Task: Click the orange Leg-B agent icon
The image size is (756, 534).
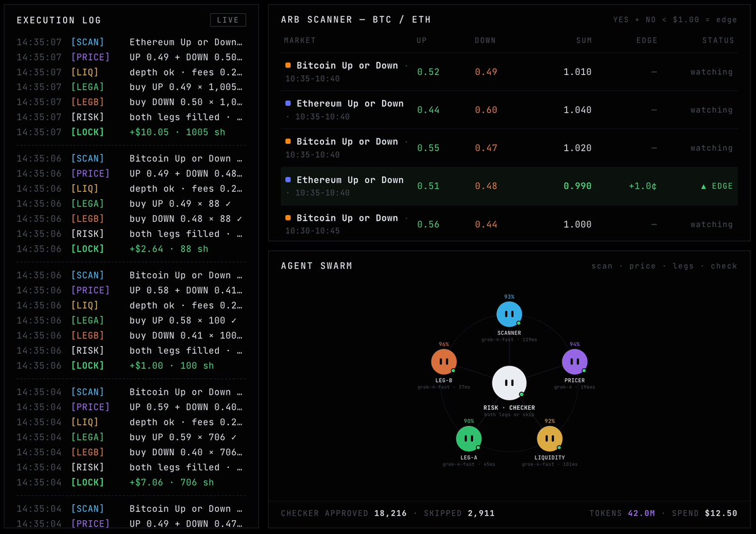Action: pos(443,362)
